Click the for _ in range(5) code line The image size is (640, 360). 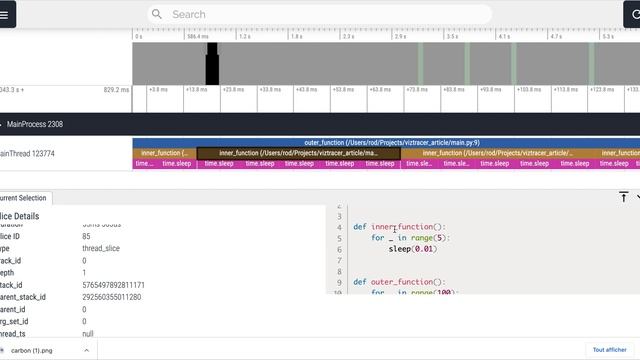pyautogui.click(x=410, y=238)
